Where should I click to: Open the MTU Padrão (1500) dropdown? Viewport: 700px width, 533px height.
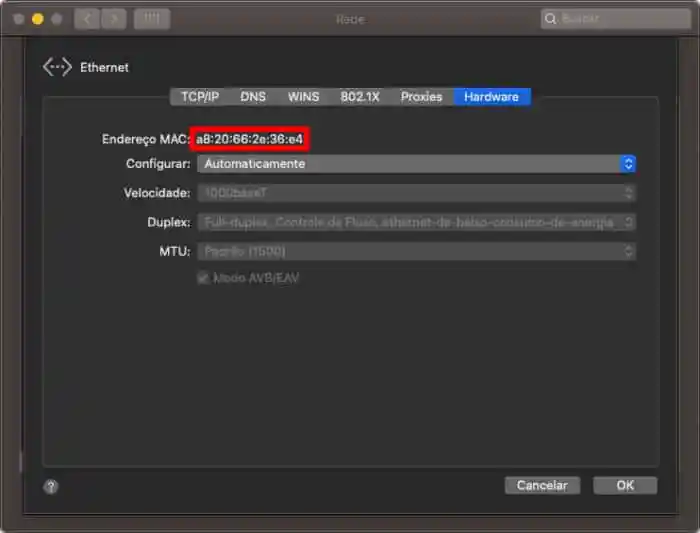tap(417, 251)
